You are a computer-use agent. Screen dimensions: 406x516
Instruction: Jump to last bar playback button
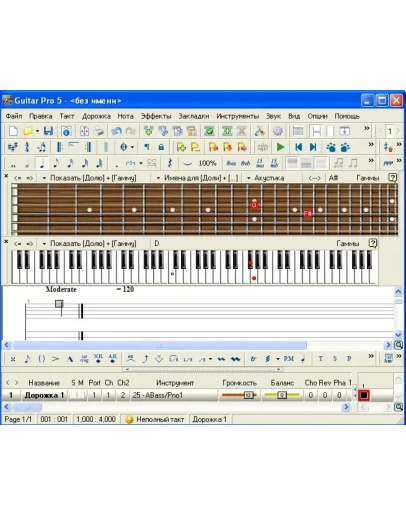[x=313, y=147]
